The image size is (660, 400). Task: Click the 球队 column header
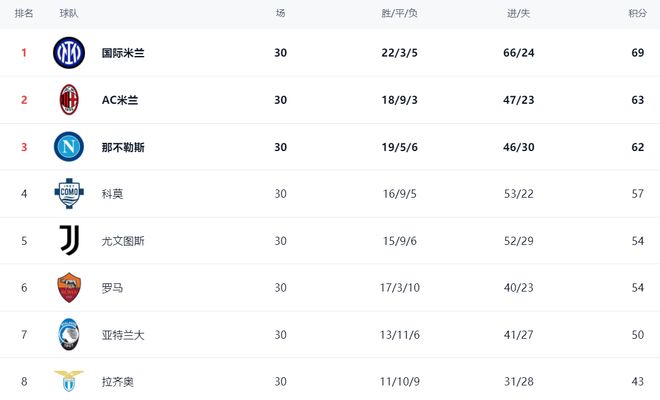pyautogui.click(x=69, y=13)
